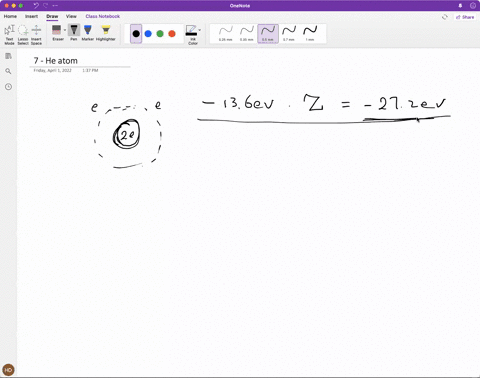Open the Home ribbon tab
Image resolution: width=480 pixels, height=378 pixels.
(x=10, y=16)
